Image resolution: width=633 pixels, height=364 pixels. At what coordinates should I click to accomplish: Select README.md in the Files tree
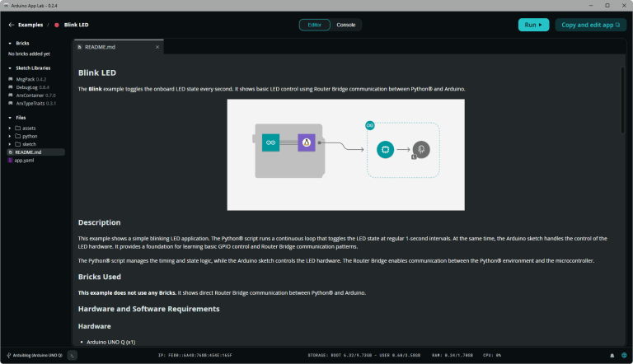tap(36, 152)
